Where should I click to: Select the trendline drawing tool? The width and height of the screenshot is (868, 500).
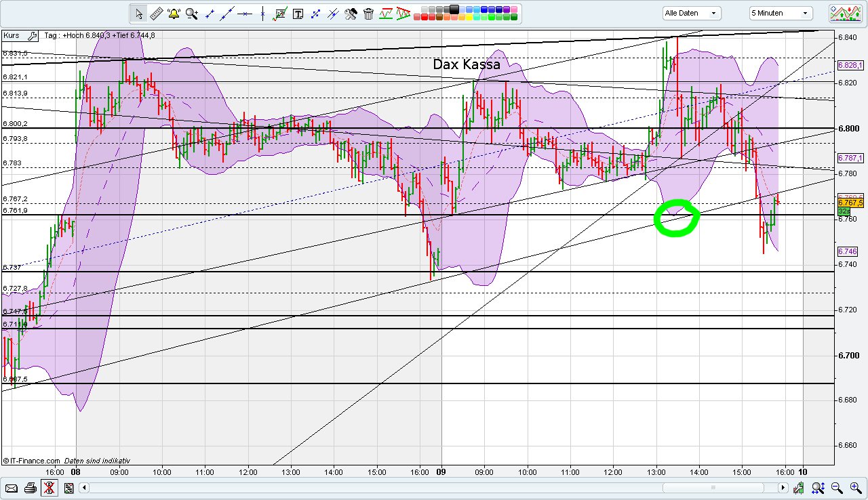click(226, 13)
